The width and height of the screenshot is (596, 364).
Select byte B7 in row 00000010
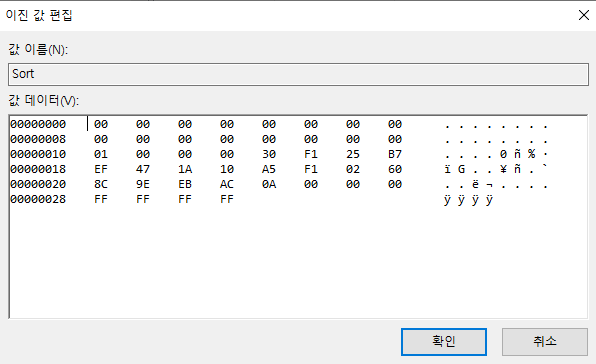point(395,154)
